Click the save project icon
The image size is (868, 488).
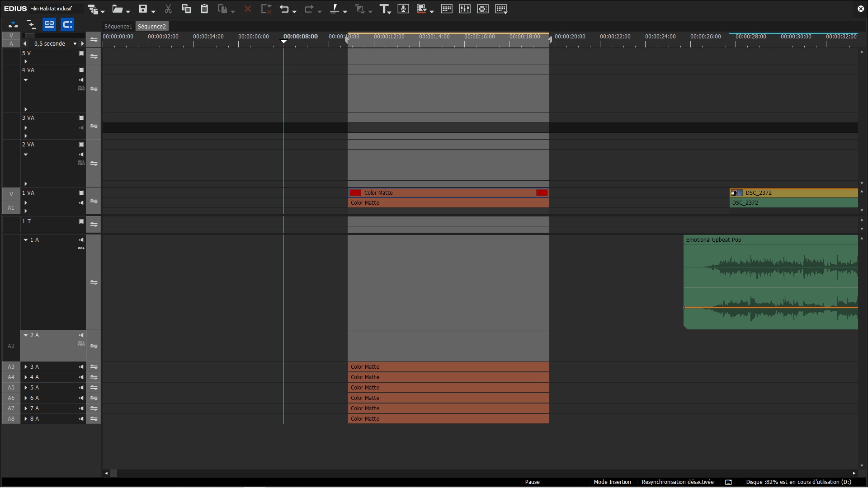(143, 9)
